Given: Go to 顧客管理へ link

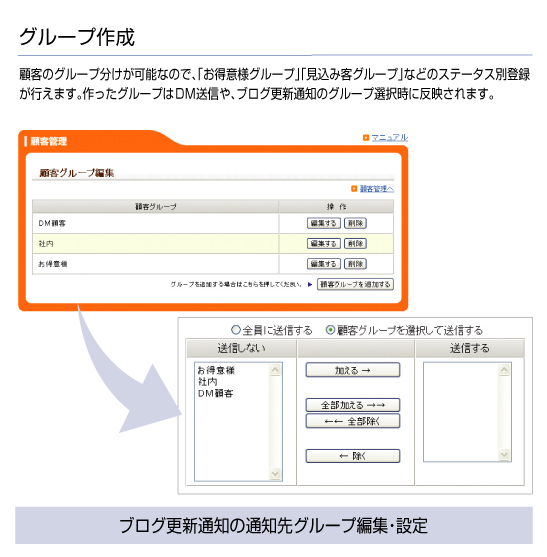Looking at the screenshot, I should tap(377, 189).
